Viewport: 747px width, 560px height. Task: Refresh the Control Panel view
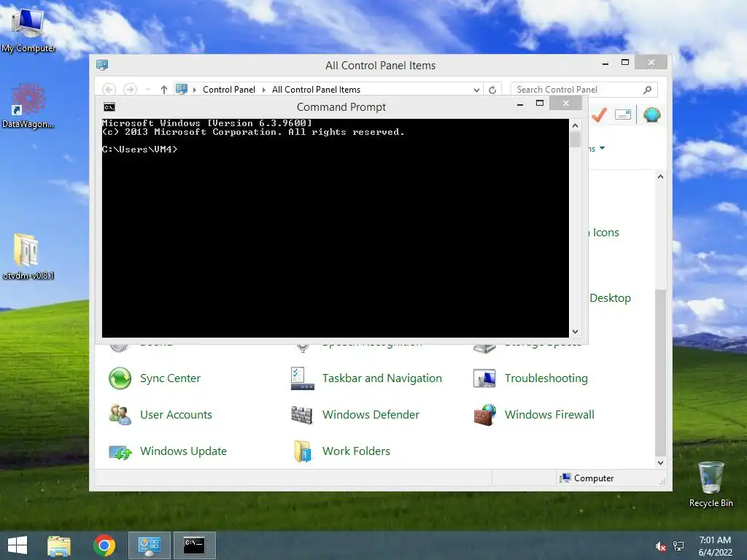[x=492, y=90]
